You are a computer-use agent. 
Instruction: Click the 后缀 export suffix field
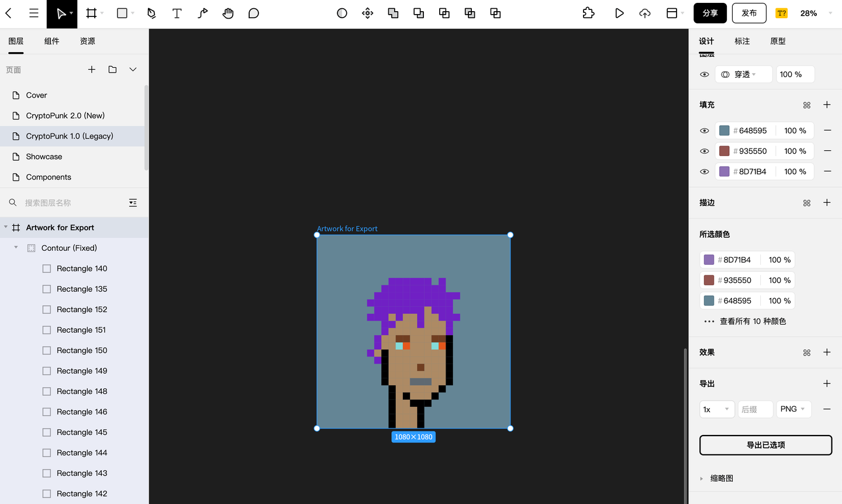(x=755, y=409)
